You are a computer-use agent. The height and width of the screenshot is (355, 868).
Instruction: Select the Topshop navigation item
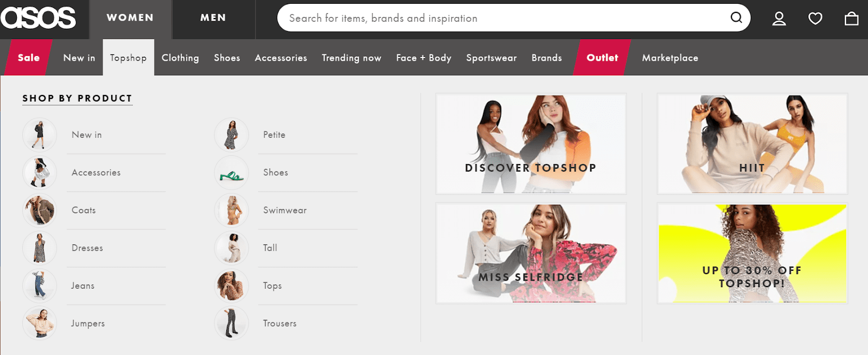tap(129, 58)
